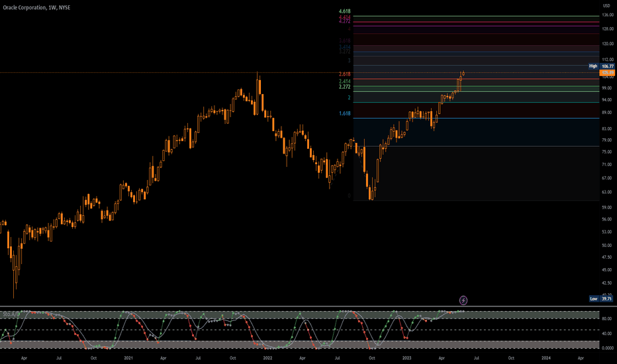Click the purple lightning bolt event icon

(x=463, y=300)
